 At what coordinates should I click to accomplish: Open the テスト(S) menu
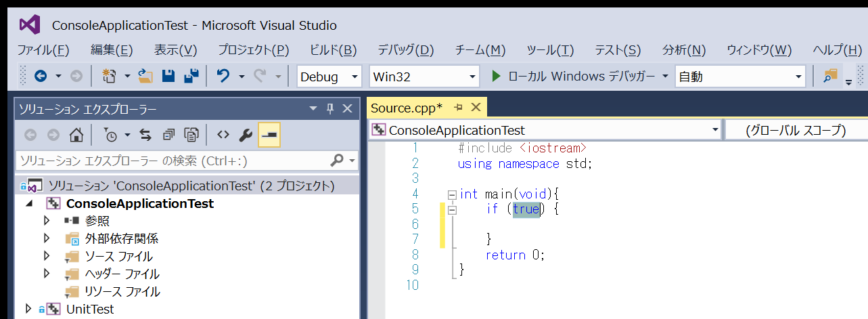pos(618,50)
